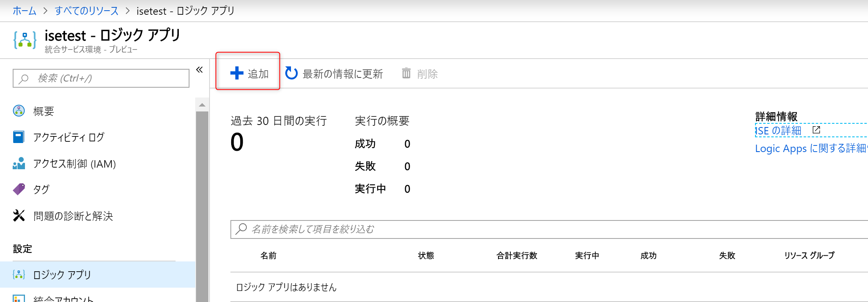Image resolution: width=868 pixels, height=302 pixels.
Task: Open すべてのリソース breadcrumb link
Action: point(87,11)
